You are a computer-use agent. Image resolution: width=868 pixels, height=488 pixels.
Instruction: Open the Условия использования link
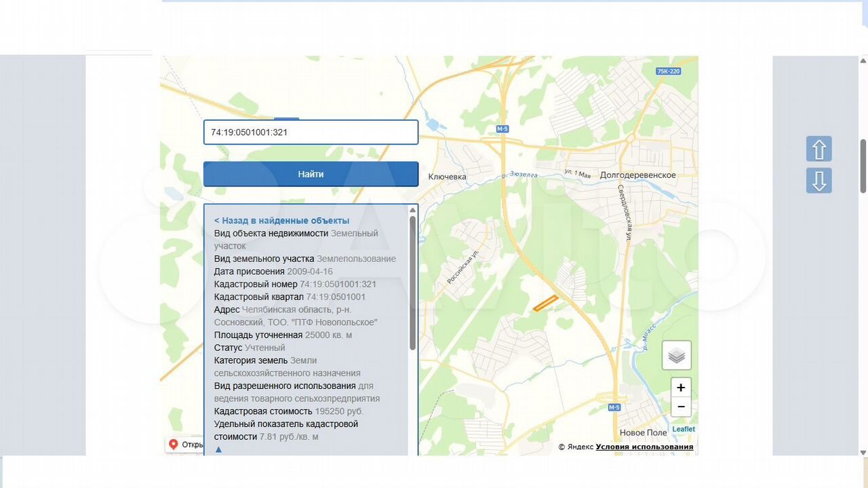[x=644, y=447]
